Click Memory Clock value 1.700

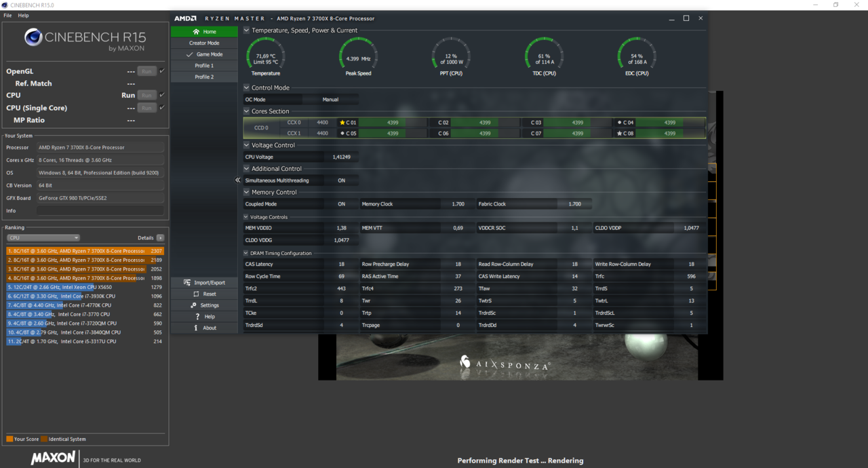pos(458,203)
